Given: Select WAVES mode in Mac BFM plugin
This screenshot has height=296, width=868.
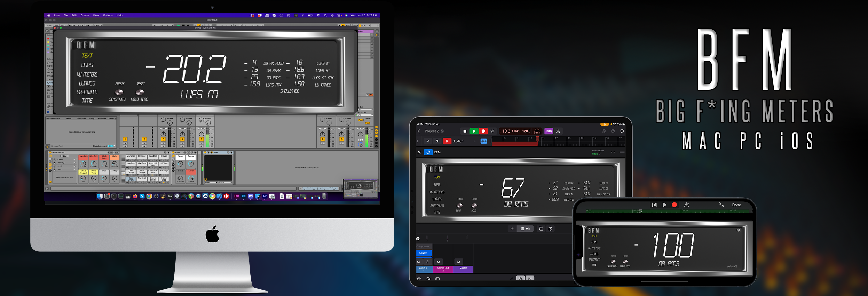Looking at the screenshot, I should (x=87, y=83).
